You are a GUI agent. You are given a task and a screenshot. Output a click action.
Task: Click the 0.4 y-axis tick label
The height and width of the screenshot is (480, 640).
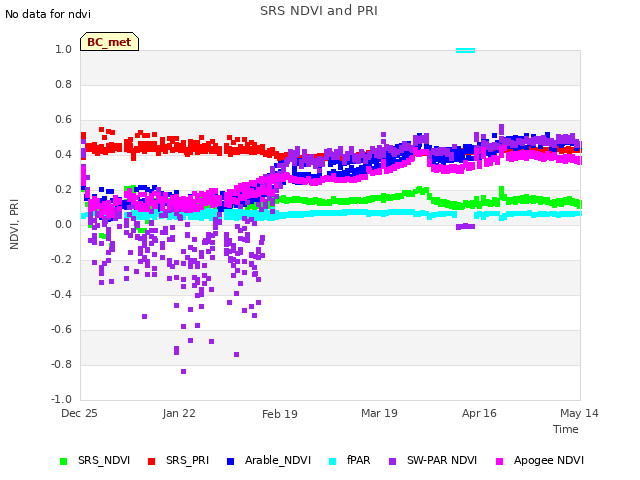coord(63,154)
